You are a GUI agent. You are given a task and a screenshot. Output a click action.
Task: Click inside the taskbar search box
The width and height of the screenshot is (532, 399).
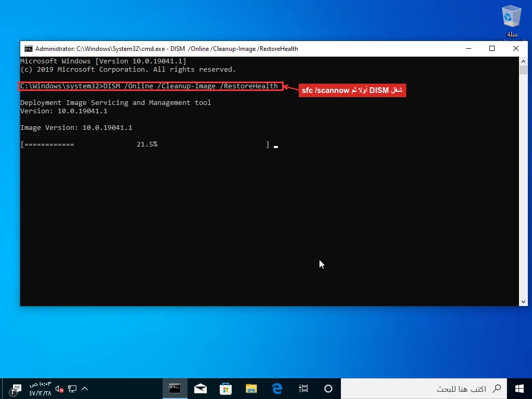pos(424,389)
